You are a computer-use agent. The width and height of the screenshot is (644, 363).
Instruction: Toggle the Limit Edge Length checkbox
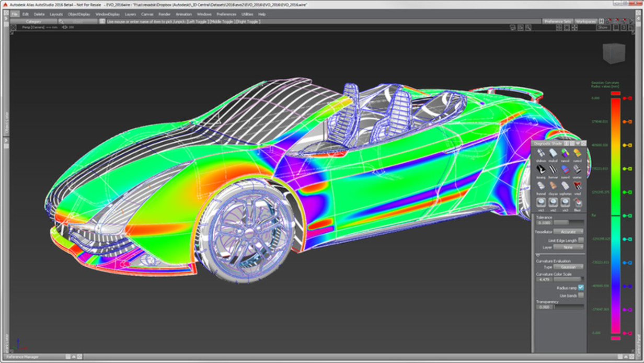581,240
